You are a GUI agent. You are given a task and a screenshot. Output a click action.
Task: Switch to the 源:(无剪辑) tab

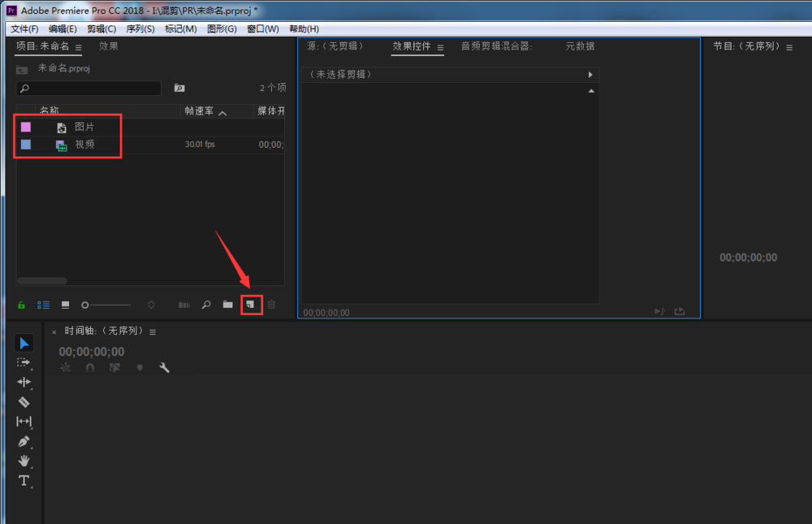pos(335,46)
